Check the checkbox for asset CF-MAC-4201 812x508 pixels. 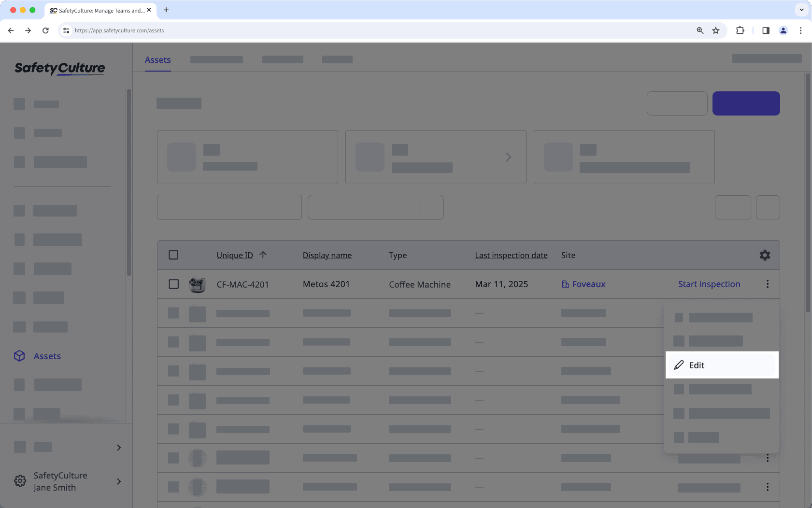pyautogui.click(x=173, y=284)
